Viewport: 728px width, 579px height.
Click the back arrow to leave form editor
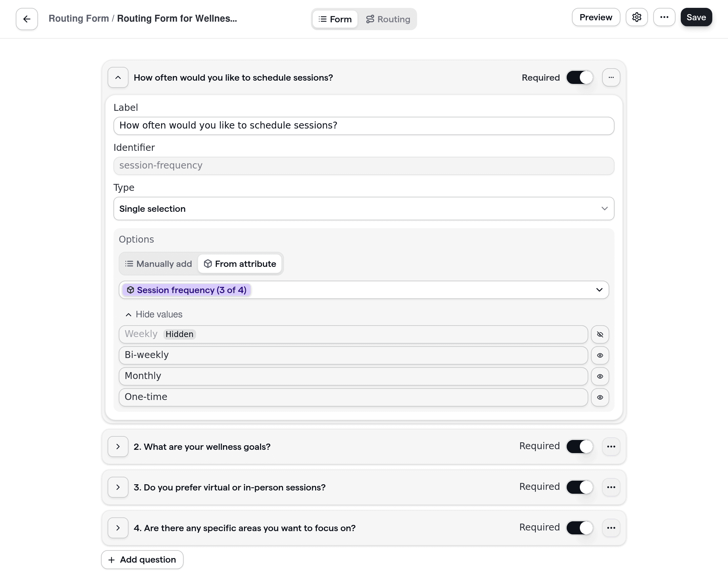(26, 19)
